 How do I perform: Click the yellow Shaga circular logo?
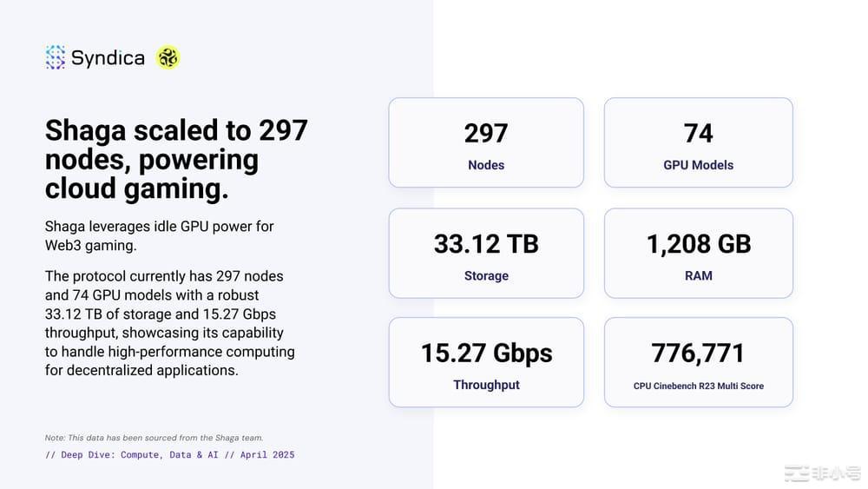click(168, 57)
